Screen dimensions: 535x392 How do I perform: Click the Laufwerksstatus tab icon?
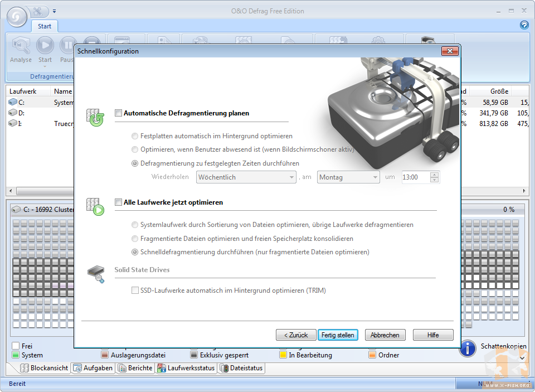[162, 368]
